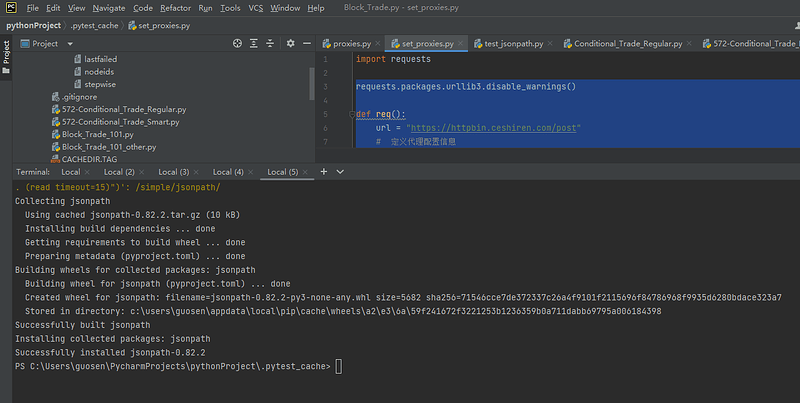Fold the def req() code block

click(352, 114)
